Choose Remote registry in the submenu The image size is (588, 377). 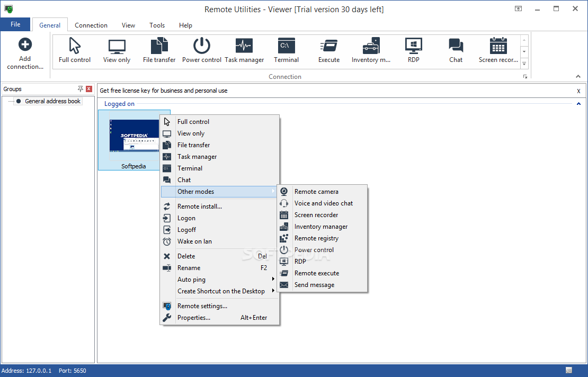pos(322,238)
